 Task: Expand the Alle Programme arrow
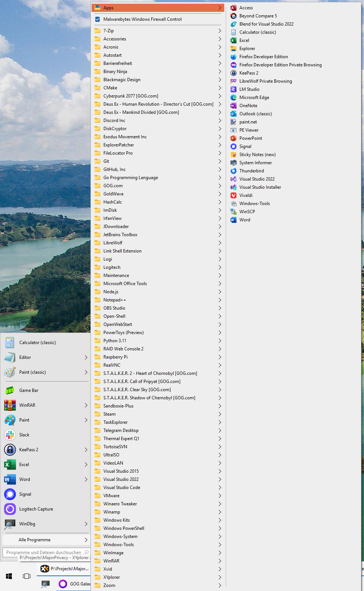[x=86, y=540]
